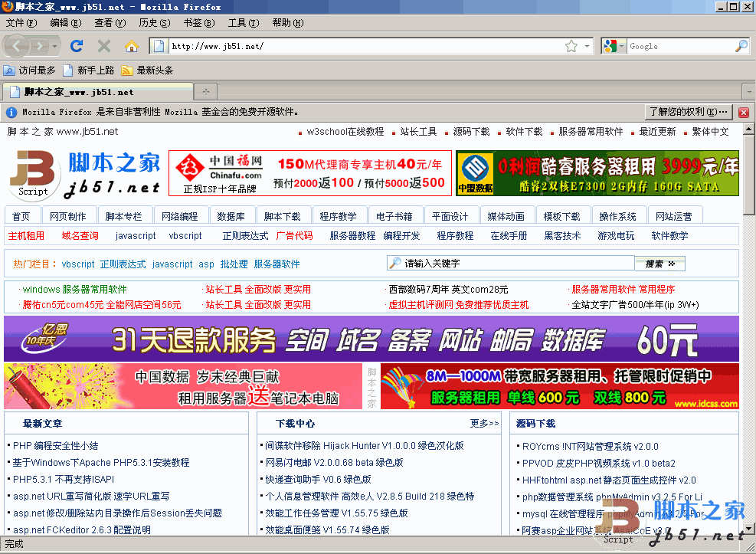Image resolution: width=756 pixels, height=554 pixels.
Task: Click the Google search input field
Action: point(680,46)
